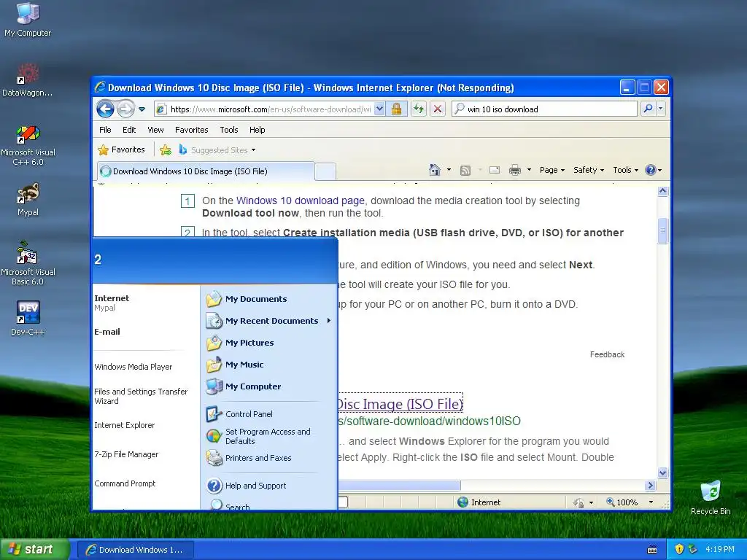
Task: View the security lock report icon
Action: [396, 109]
